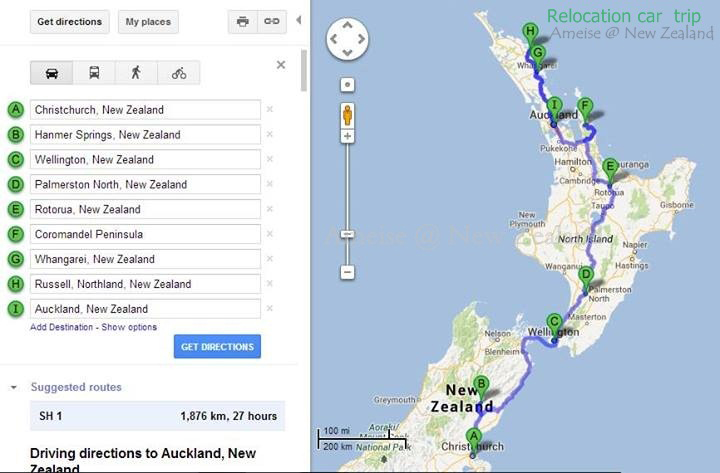The height and width of the screenshot is (473, 720).
Task: Pan map left with navigation arrow
Action: point(334,39)
